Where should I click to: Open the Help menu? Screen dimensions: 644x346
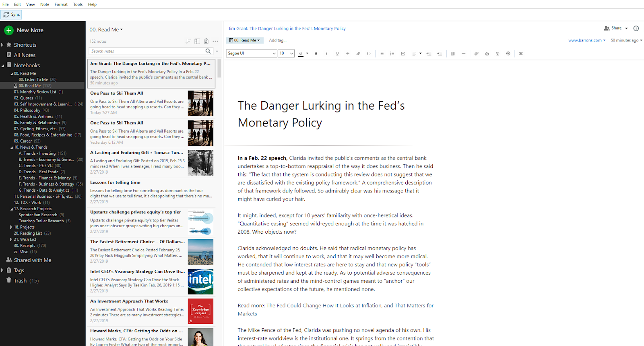(92, 4)
